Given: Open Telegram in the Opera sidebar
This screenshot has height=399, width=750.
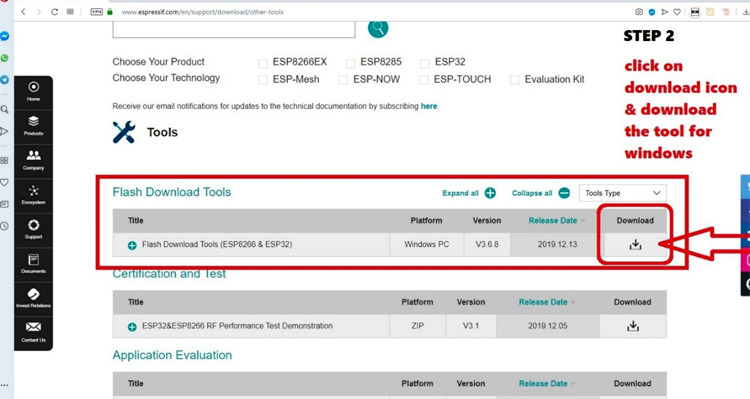Looking at the screenshot, I should tap(5, 79).
